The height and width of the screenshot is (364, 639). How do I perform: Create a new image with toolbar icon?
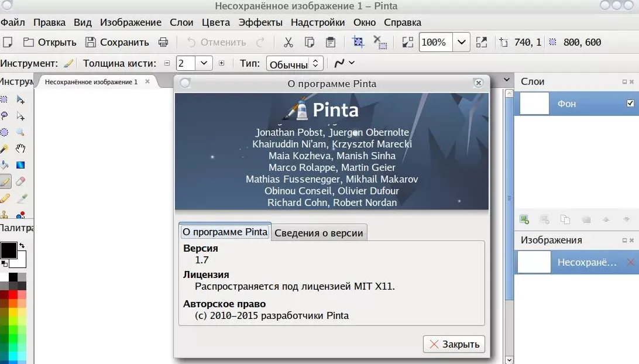[8, 42]
